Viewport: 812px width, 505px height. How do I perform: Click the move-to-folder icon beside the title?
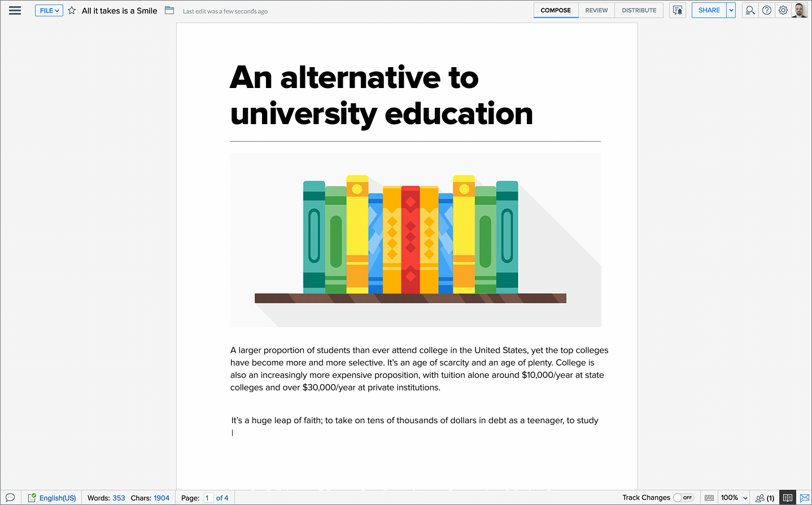point(169,10)
